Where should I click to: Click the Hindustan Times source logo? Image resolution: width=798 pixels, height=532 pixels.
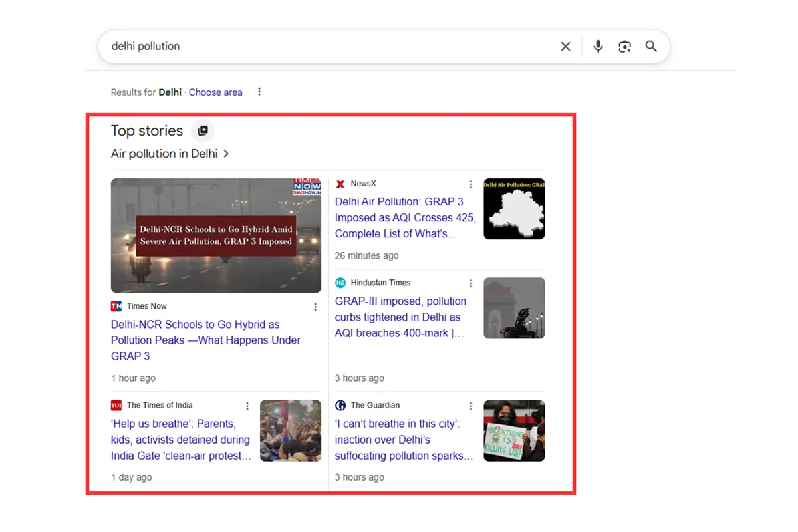coord(340,282)
